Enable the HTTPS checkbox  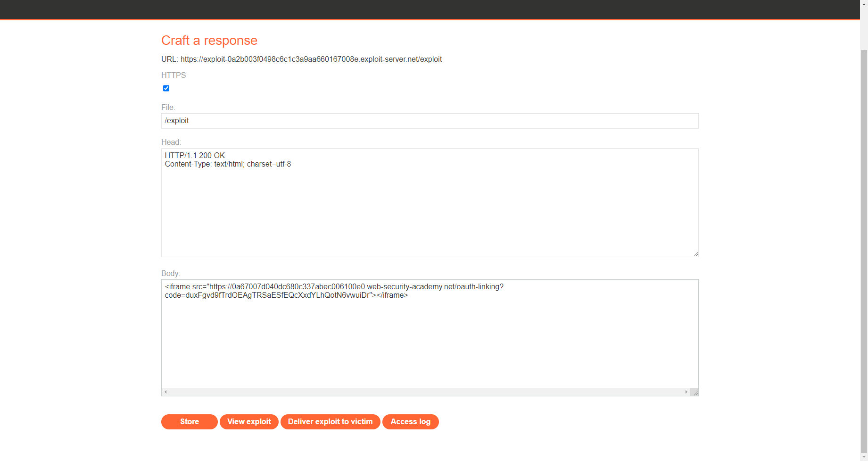point(166,88)
